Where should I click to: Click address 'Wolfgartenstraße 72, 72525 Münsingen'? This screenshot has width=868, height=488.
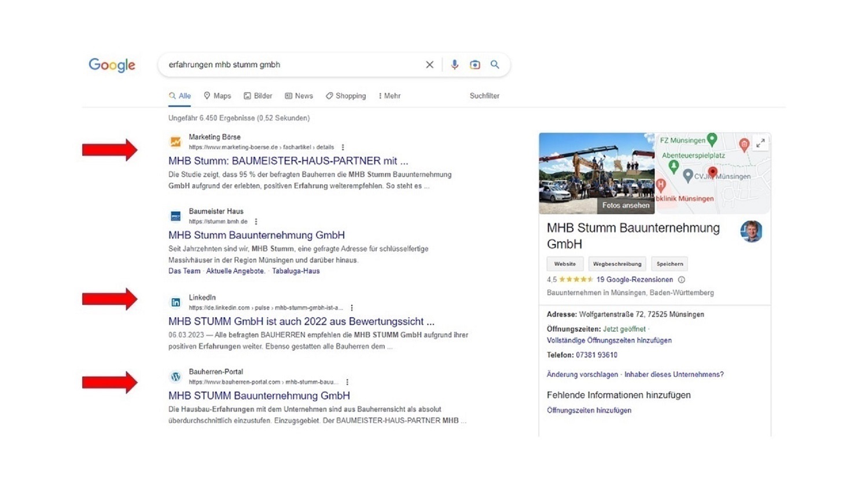pyautogui.click(x=642, y=314)
